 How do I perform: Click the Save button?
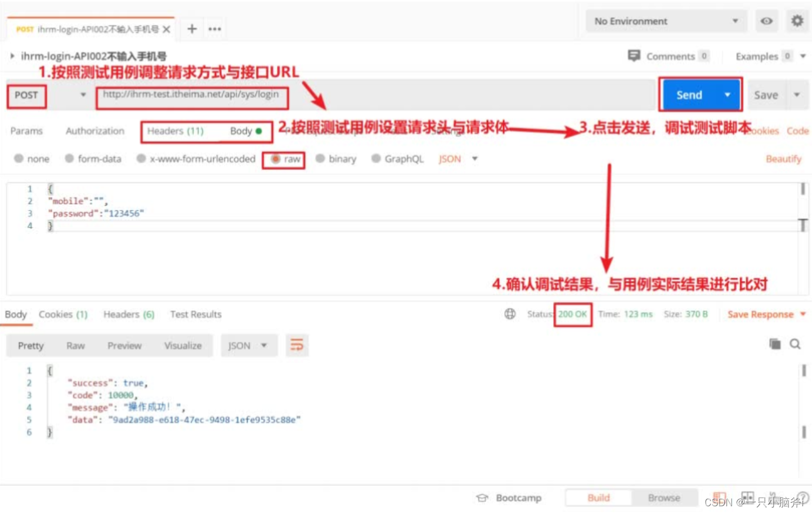(x=766, y=95)
